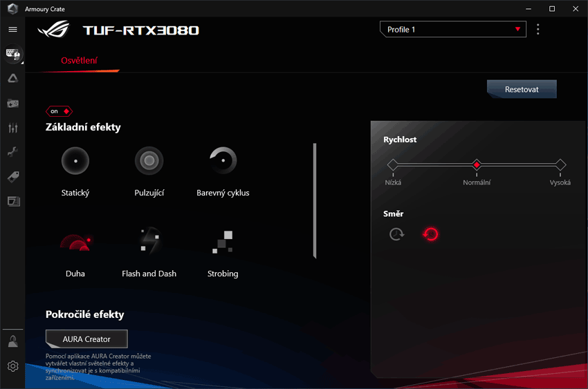Select the Strobing effect icon
Viewport: 588px width, 389px height.
coord(223,242)
